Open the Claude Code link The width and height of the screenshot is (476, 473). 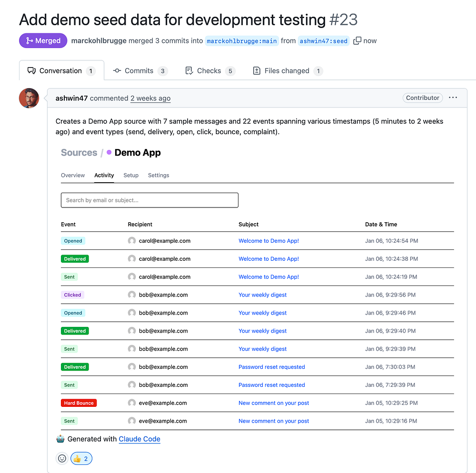pyautogui.click(x=139, y=439)
